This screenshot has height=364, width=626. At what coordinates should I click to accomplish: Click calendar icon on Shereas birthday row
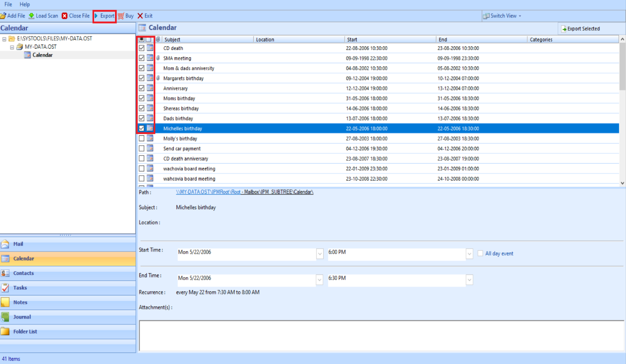(150, 108)
